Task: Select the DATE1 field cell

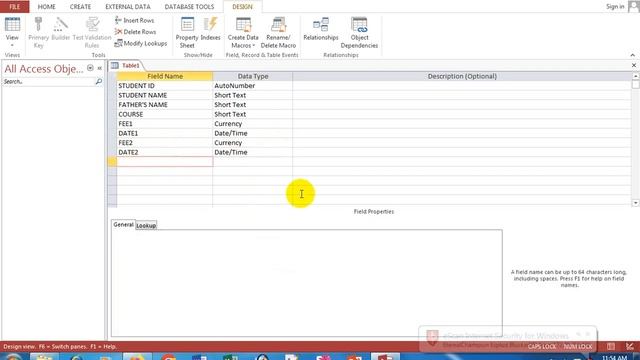Action: [164, 133]
